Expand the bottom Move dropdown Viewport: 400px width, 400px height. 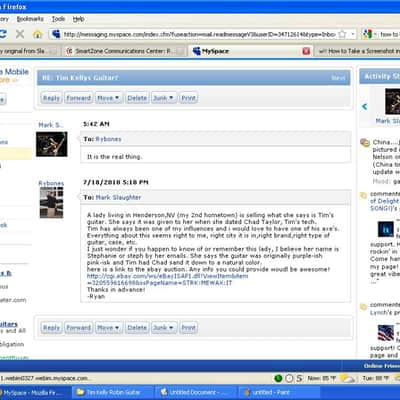109,328
